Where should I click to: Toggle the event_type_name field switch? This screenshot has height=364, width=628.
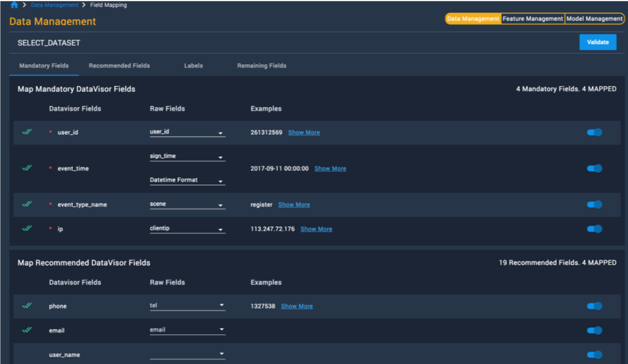pyautogui.click(x=594, y=205)
